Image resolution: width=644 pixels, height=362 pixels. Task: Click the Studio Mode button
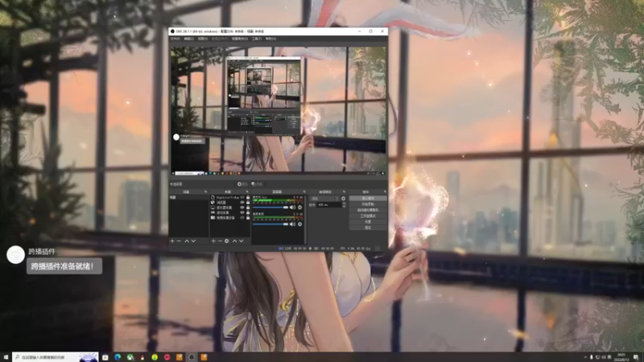tap(368, 216)
